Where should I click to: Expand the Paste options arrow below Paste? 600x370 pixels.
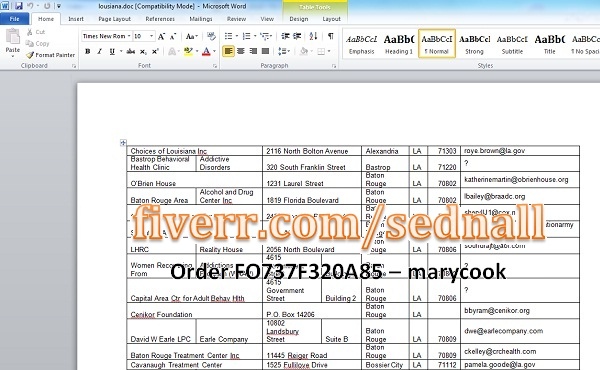pyautogui.click(x=13, y=56)
